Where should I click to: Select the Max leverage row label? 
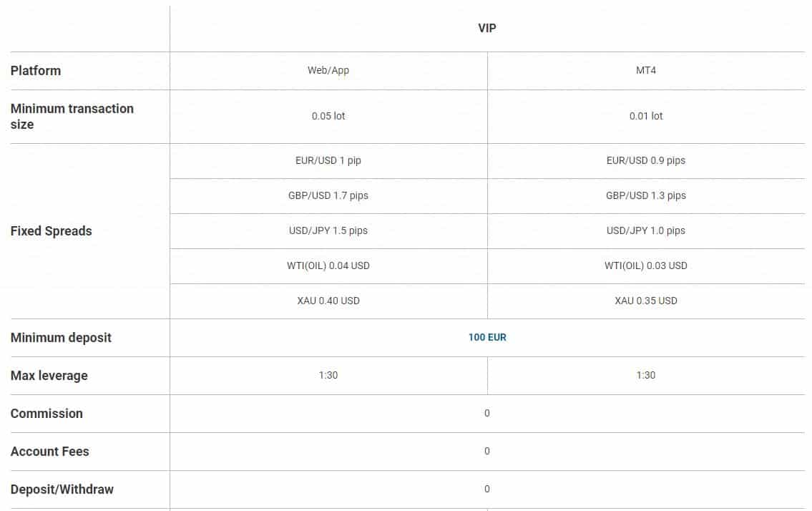tap(49, 376)
